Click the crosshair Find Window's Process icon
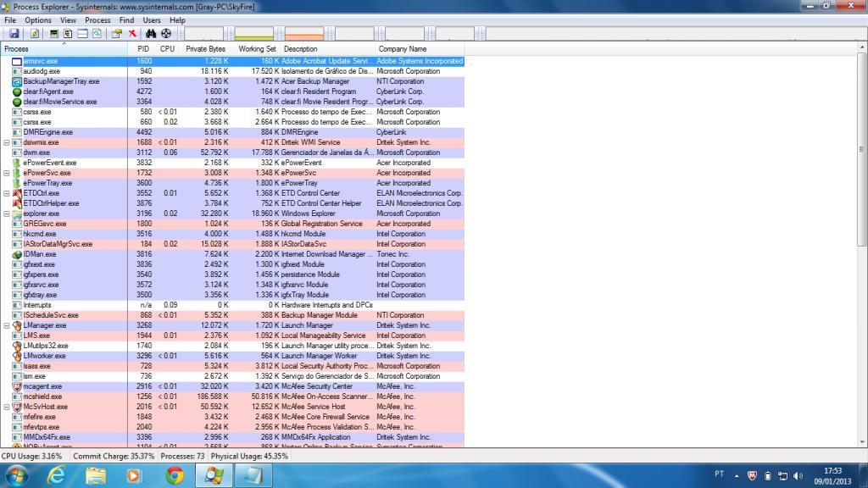This screenshot has height=488, width=868. 166,34
